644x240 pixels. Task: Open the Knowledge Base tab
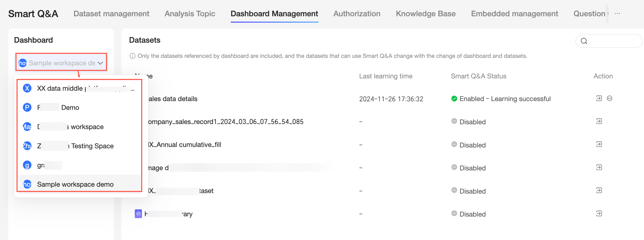coord(426,14)
